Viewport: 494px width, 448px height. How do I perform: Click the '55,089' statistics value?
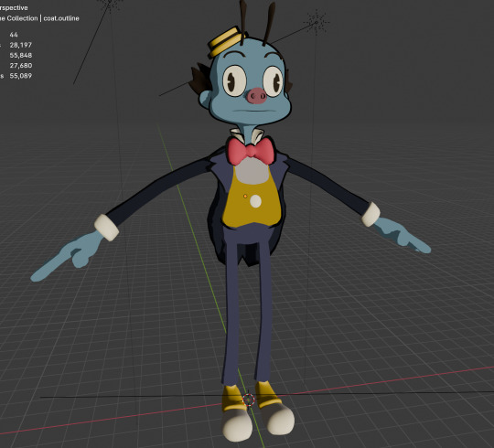21,76
